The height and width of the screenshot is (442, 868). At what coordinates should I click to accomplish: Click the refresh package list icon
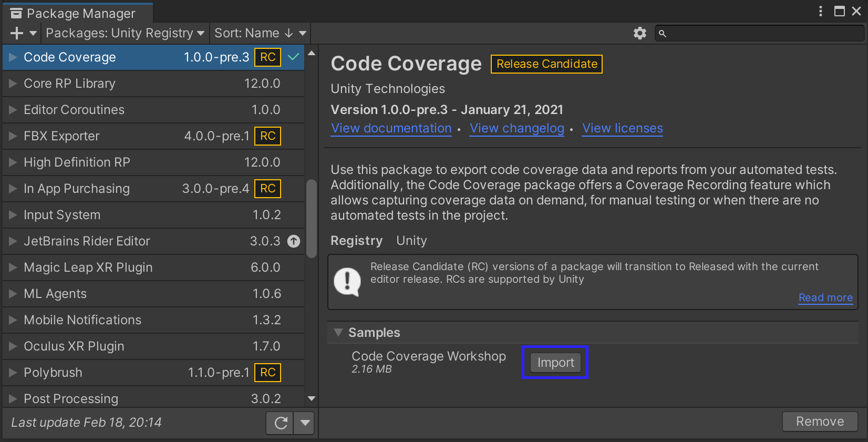281,423
